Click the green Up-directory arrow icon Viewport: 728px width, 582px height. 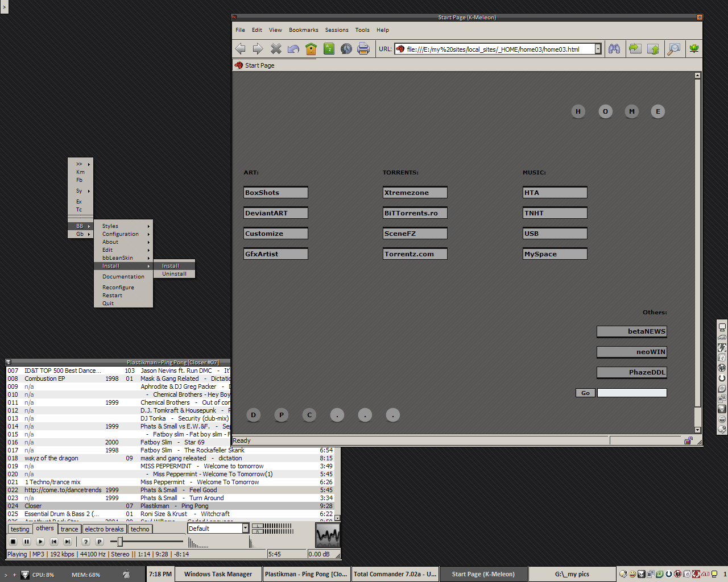pos(653,49)
